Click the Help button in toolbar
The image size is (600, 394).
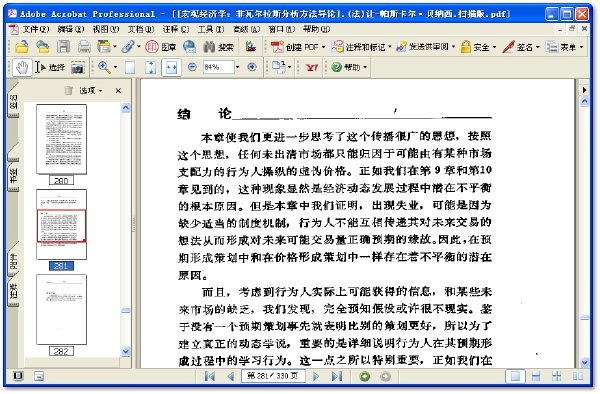coord(349,67)
